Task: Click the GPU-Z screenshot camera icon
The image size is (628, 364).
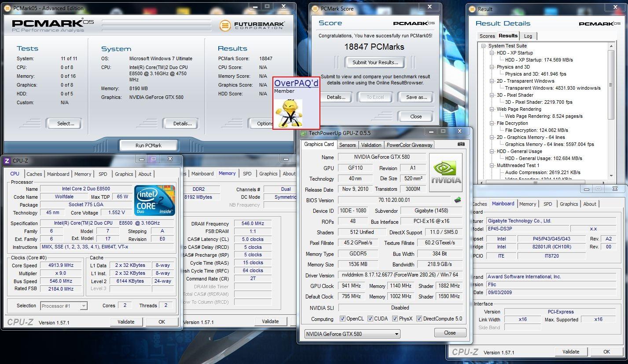Action: [461, 144]
